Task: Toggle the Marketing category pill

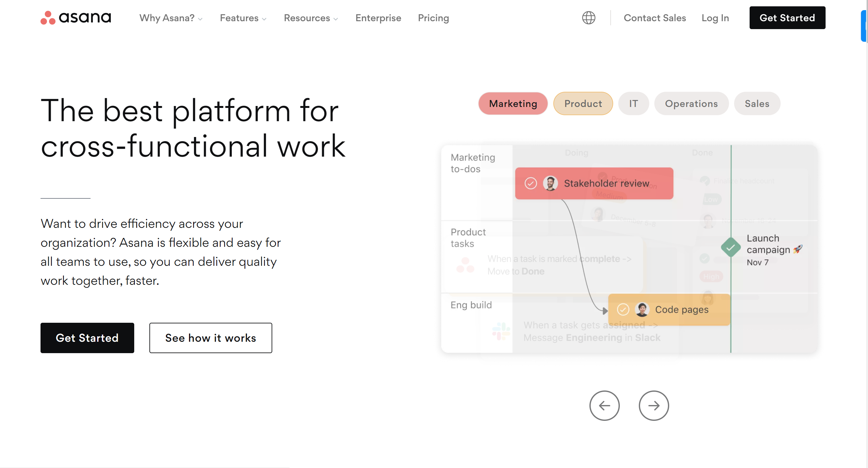Action: [513, 103]
